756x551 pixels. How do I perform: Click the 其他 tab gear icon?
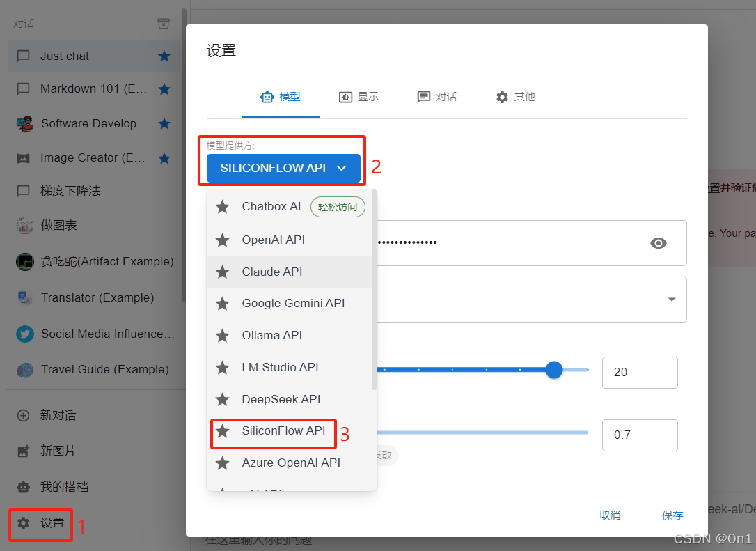[x=502, y=98]
